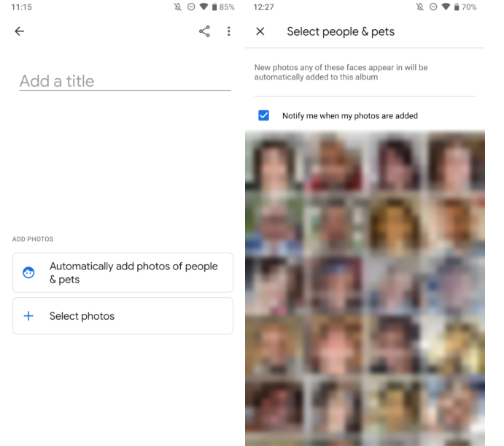
Task: Go back using the left arrow icon
Action: (x=19, y=31)
